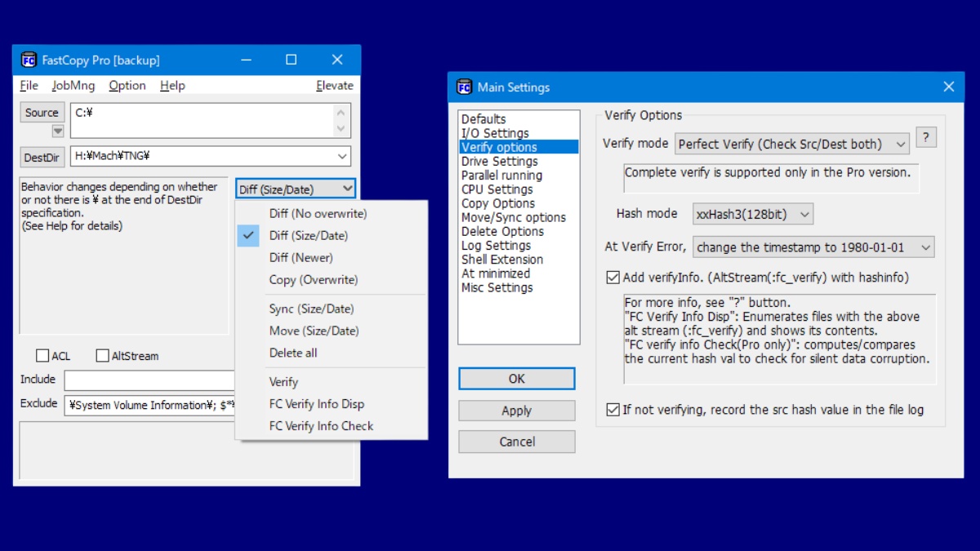Toggle the ACL checkbox
The image size is (980, 551).
42,356
